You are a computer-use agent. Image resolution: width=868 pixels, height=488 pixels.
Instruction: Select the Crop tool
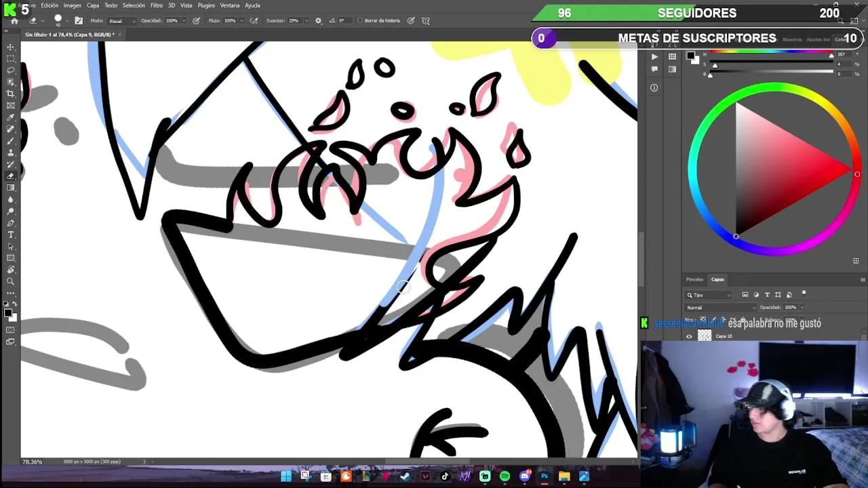(11, 94)
